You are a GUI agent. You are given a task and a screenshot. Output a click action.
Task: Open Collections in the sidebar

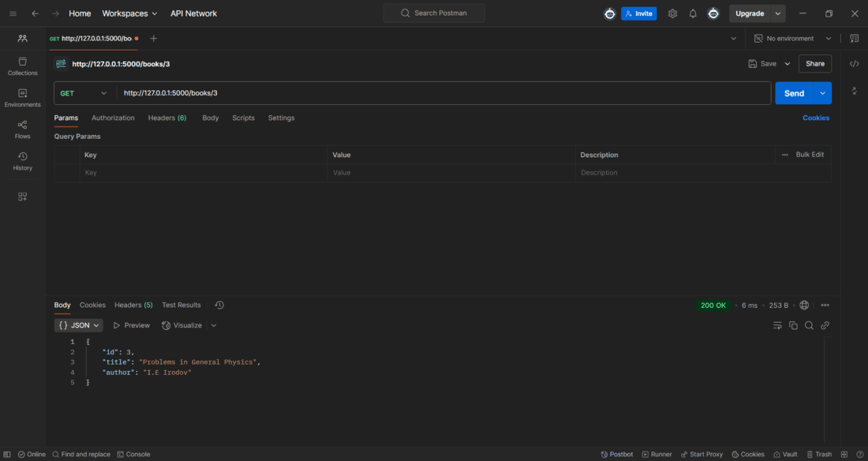click(x=22, y=66)
